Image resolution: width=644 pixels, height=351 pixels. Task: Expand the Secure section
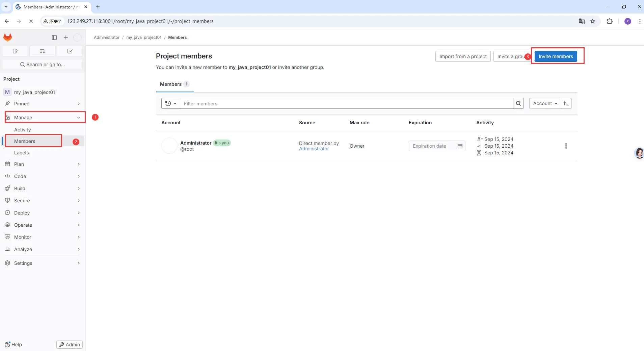coord(43,201)
